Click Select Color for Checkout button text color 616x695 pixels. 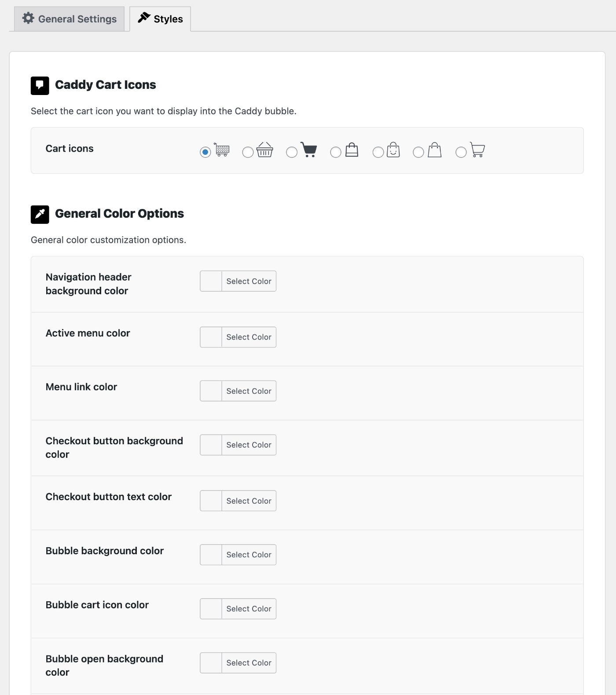tap(249, 501)
